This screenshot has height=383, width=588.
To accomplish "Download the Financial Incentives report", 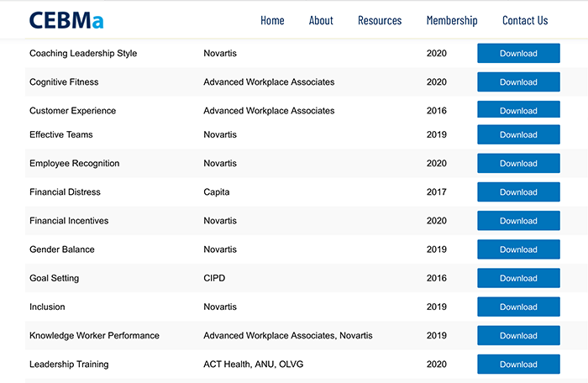I will [518, 221].
